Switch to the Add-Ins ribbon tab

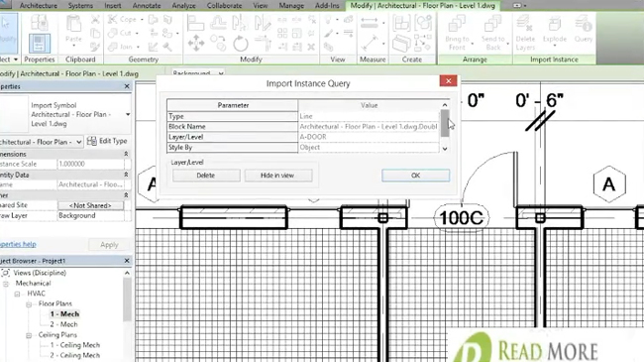[327, 6]
